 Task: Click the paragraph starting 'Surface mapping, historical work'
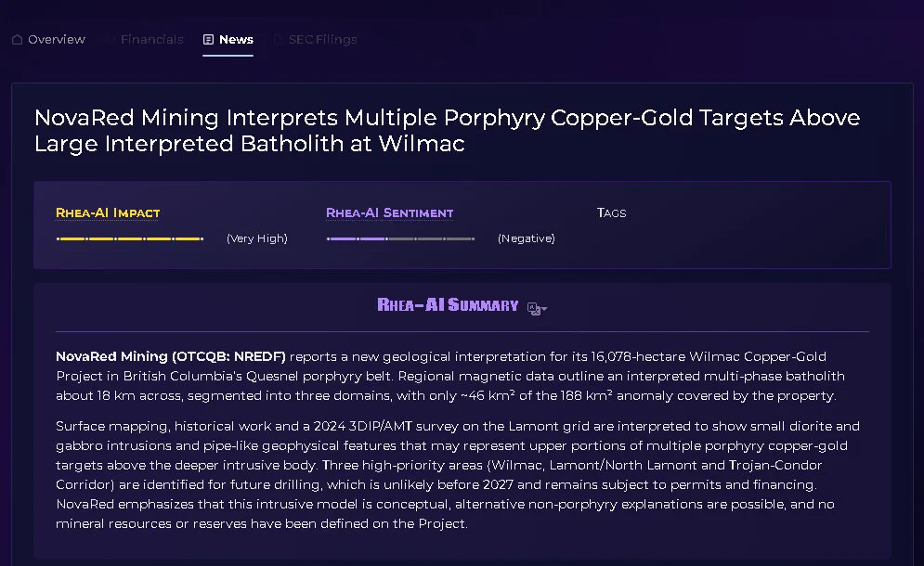coord(458,475)
